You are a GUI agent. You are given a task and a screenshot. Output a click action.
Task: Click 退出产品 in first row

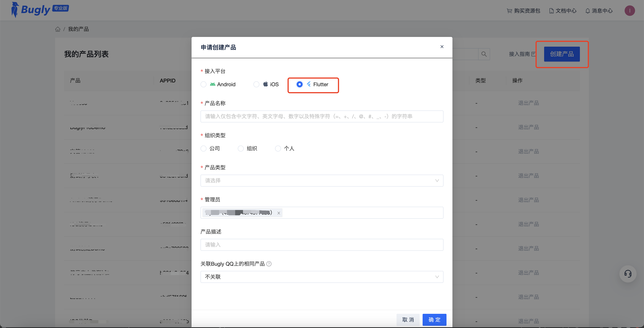click(x=528, y=103)
